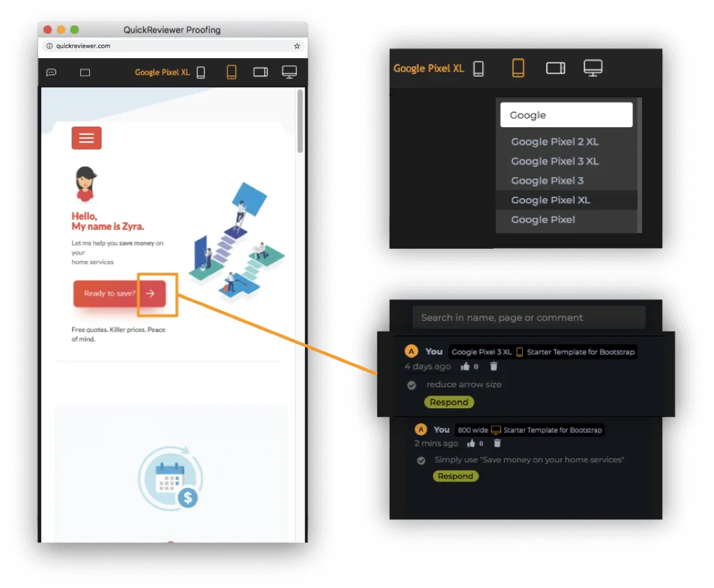Click the Ready to save? button

(119, 294)
